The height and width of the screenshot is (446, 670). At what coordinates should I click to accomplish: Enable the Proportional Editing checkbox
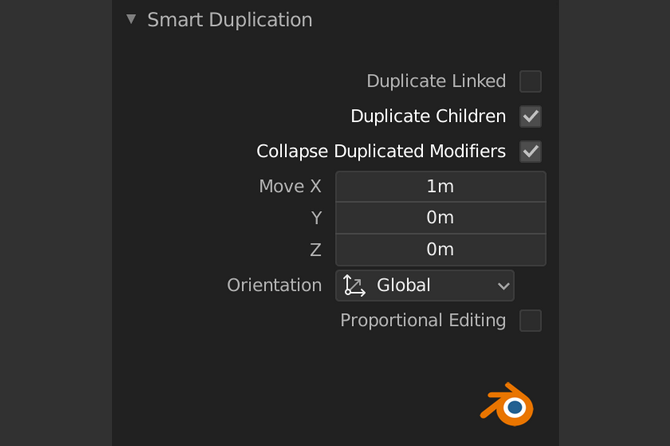coord(530,321)
